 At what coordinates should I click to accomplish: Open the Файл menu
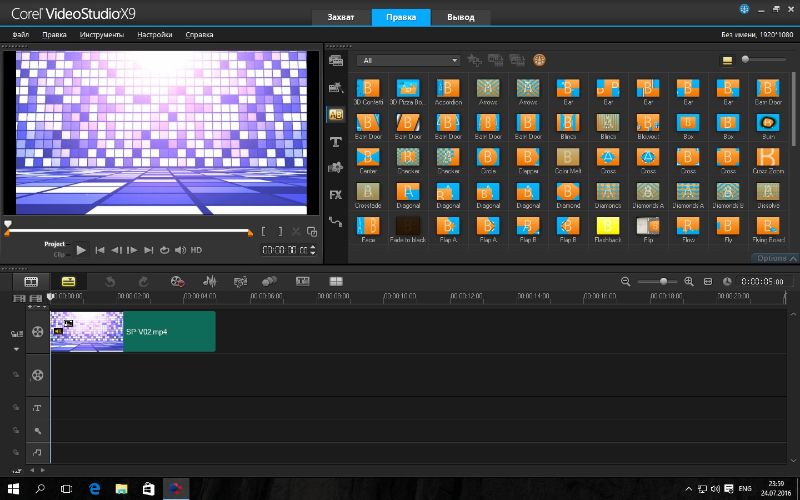click(21, 35)
